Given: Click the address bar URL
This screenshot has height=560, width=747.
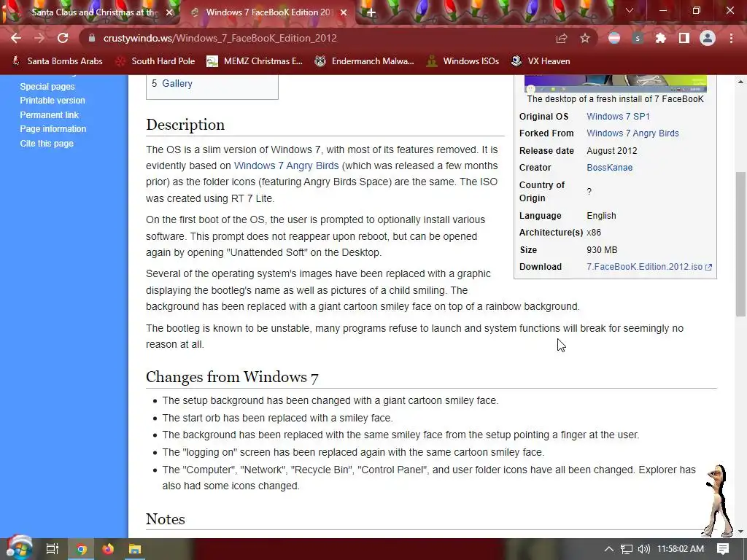Looking at the screenshot, I should pyautogui.click(x=220, y=38).
